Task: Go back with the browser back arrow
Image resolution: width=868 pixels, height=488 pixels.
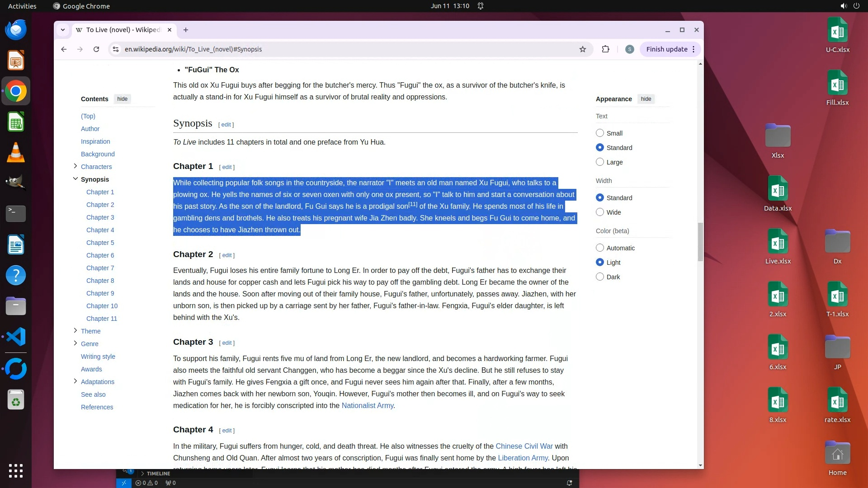Action: [x=64, y=49]
